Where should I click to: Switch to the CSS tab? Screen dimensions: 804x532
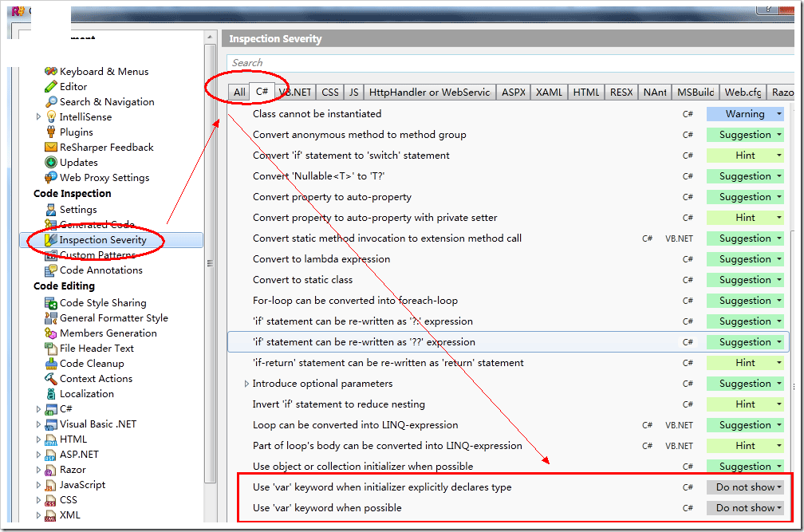point(330,93)
